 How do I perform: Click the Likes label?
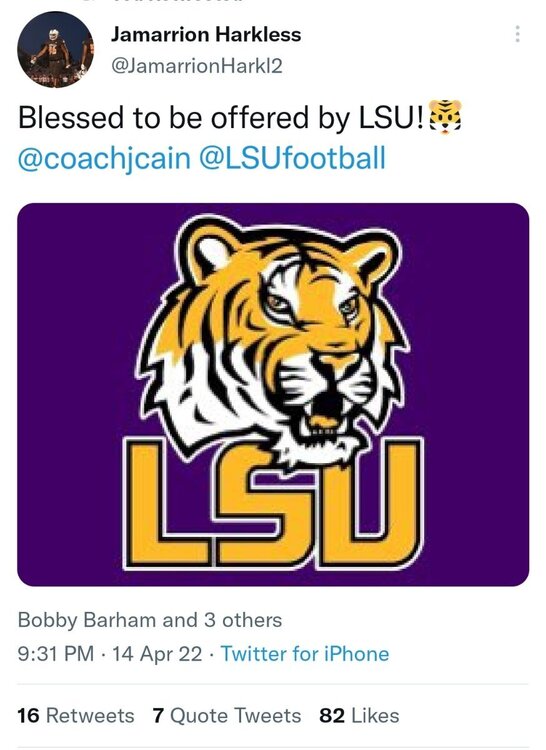pyautogui.click(x=375, y=716)
